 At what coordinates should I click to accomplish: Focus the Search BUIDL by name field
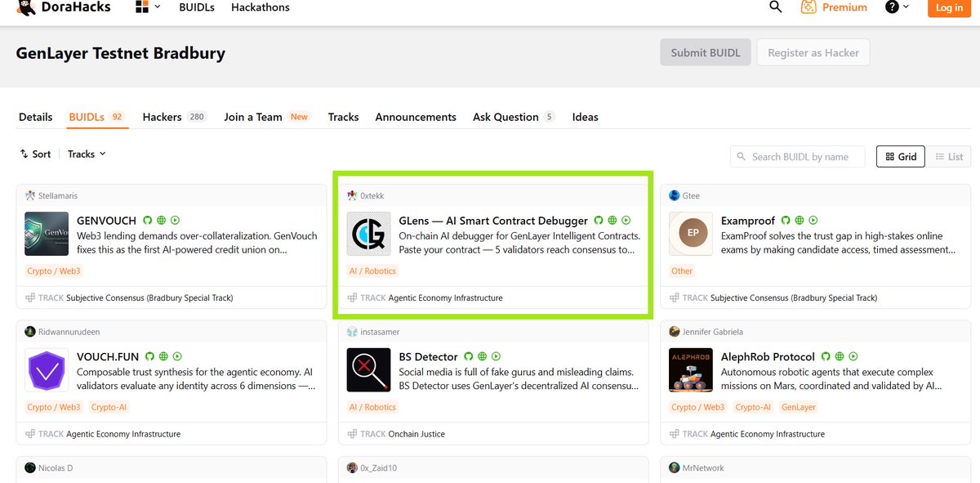pos(798,156)
